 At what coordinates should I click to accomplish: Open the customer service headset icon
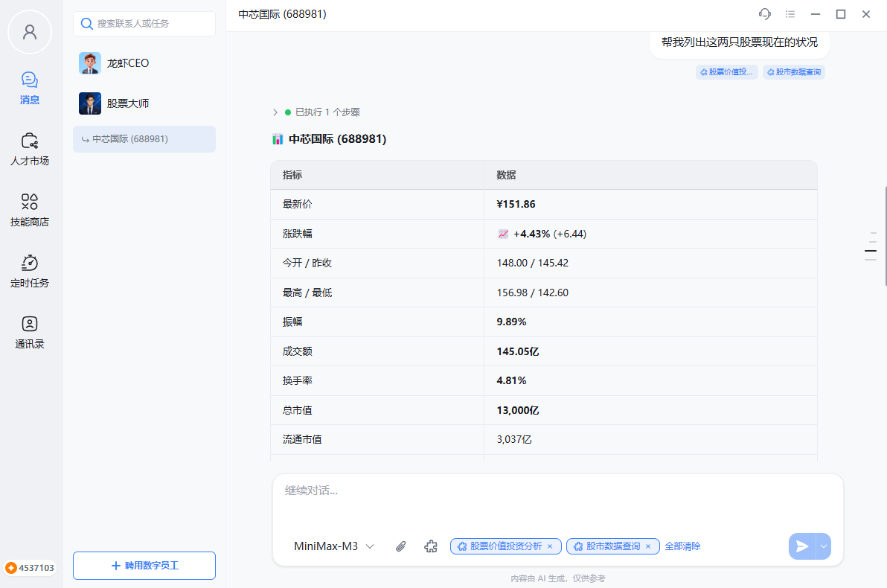point(765,14)
